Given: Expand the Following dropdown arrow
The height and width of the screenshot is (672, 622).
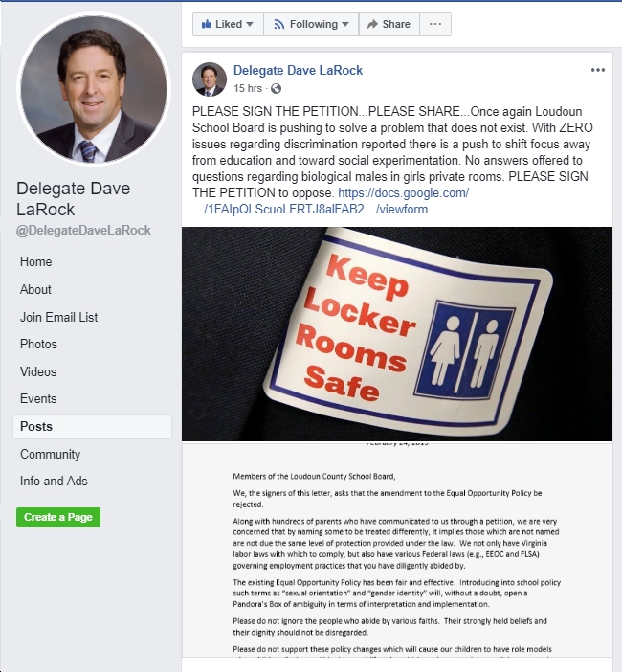Looking at the screenshot, I should click(345, 25).
